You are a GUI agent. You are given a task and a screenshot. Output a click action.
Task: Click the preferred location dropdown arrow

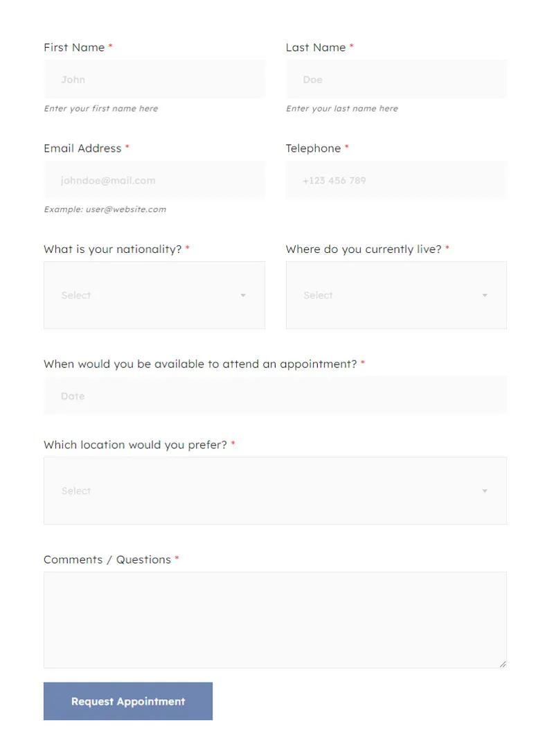485,491
